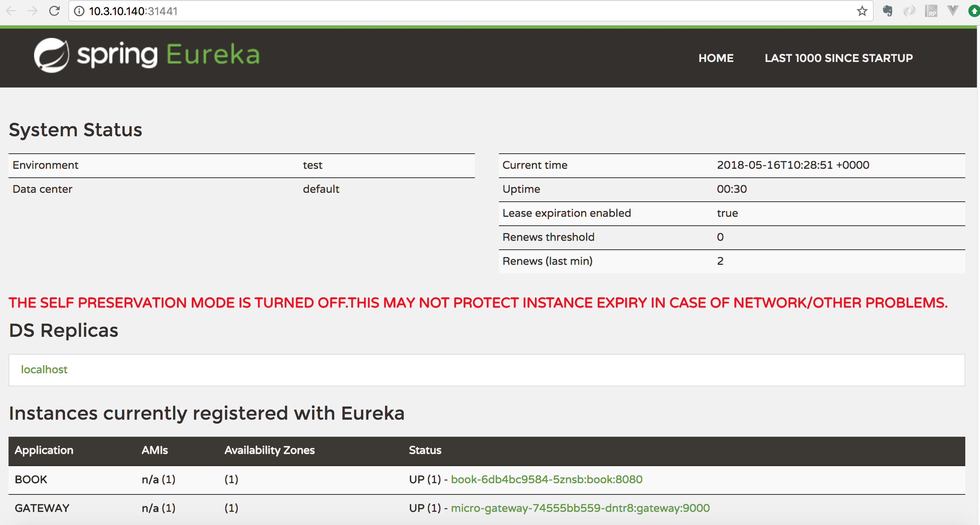Open the HOME navigation item
Screen dimensions: 980x525
pos(716,58)
